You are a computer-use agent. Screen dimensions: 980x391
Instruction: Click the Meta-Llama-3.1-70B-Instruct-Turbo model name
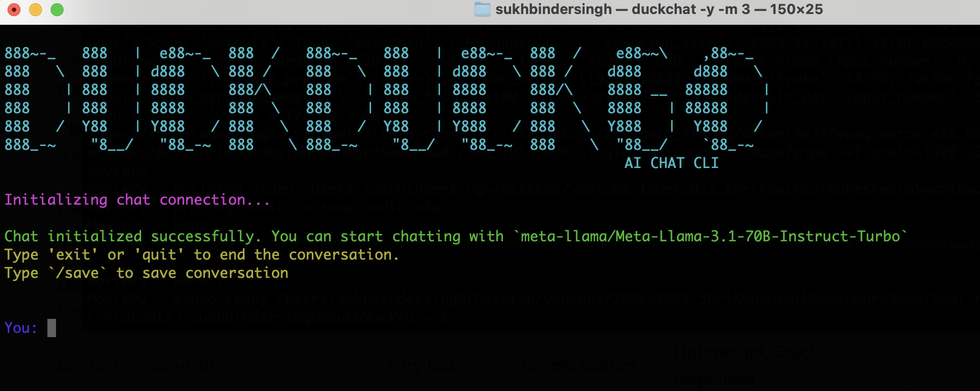pyautogui.click(x=711, y=236)
